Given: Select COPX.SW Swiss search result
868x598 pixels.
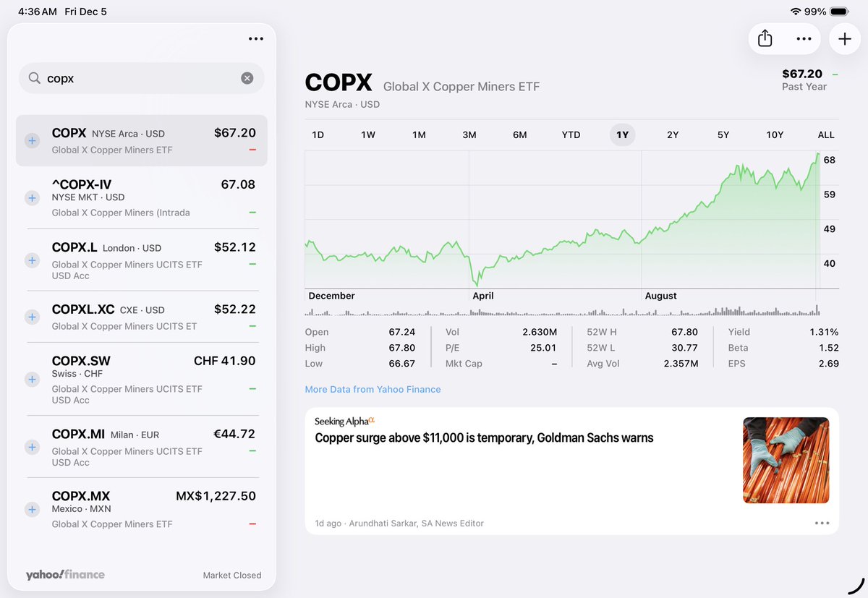Looking at the screenshot, I should (142, 379).
